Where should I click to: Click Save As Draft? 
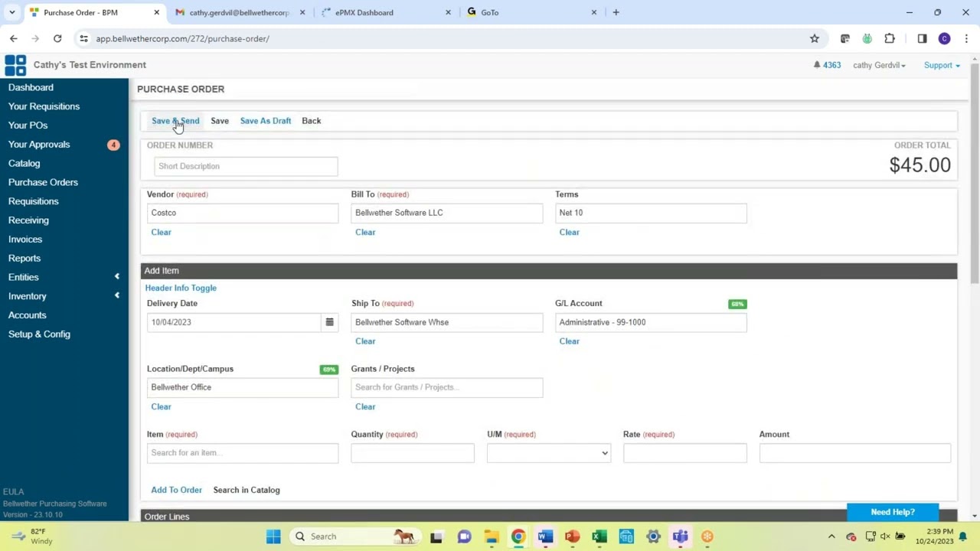pyautogui.click(x=266, y=121)
